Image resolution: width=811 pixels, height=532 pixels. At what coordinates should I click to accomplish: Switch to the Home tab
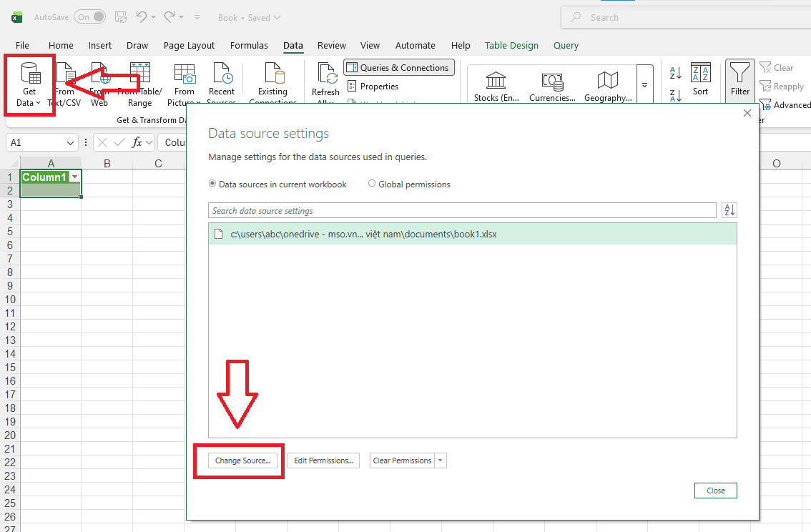coord(61,46)
